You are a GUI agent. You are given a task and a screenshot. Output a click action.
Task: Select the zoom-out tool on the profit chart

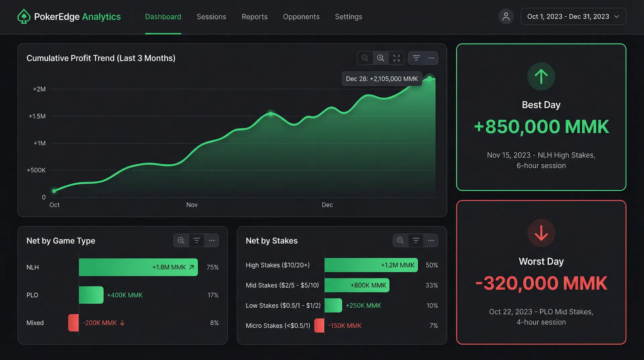coord(365,58)
